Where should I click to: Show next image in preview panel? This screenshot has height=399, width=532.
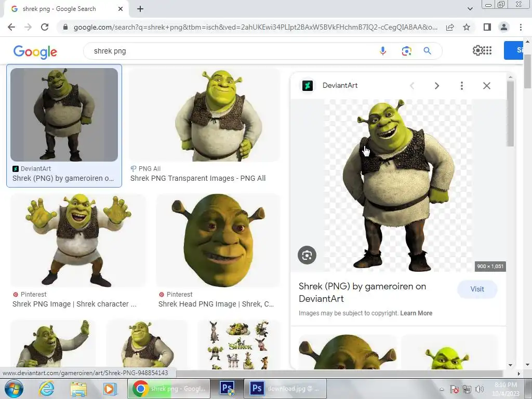[437, 86]
